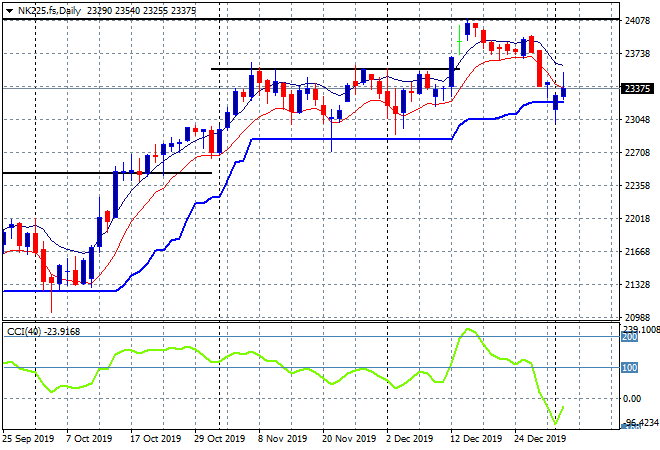Select the CCI trough point near -96

tap(555, 424)
